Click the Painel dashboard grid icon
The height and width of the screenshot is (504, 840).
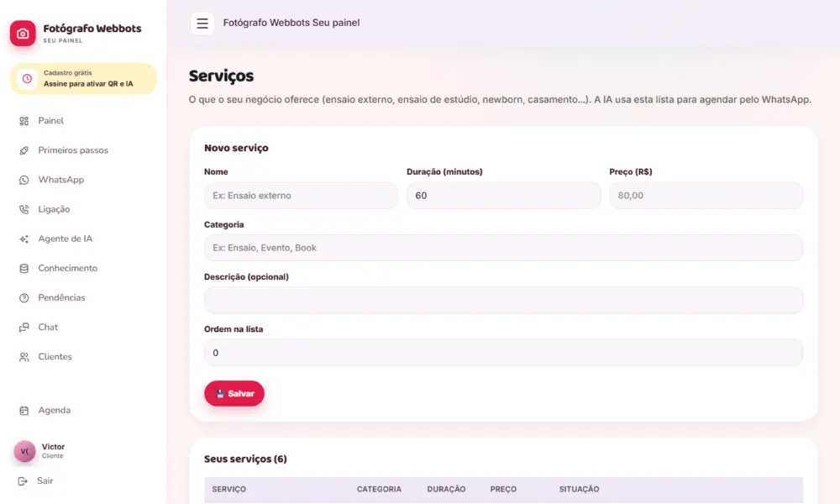point(24,121)
